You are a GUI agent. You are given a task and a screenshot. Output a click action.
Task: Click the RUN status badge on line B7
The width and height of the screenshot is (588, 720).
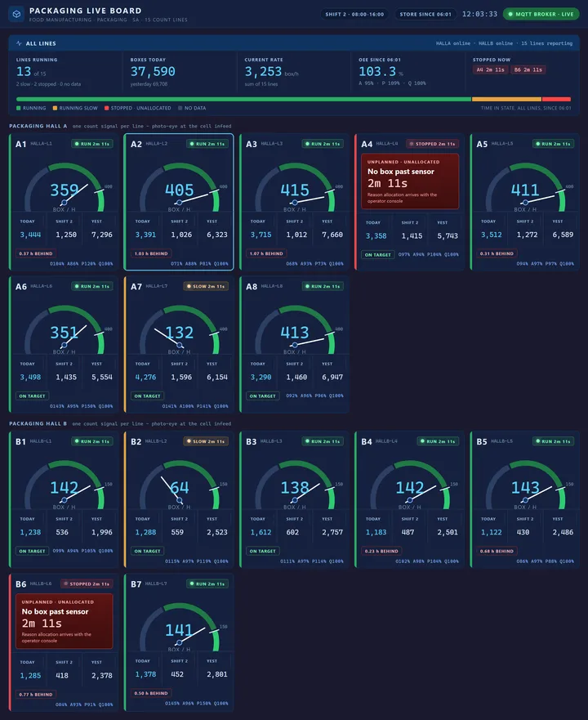pyautogui.click(x=207, y=584)
